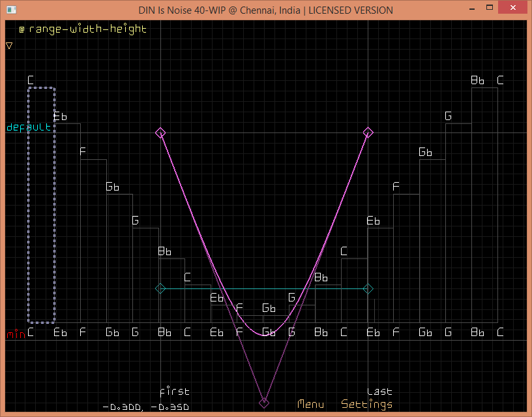Open the Menu
Image resolution: width=532 pixels, height=417 pixels.
[310, 404]
